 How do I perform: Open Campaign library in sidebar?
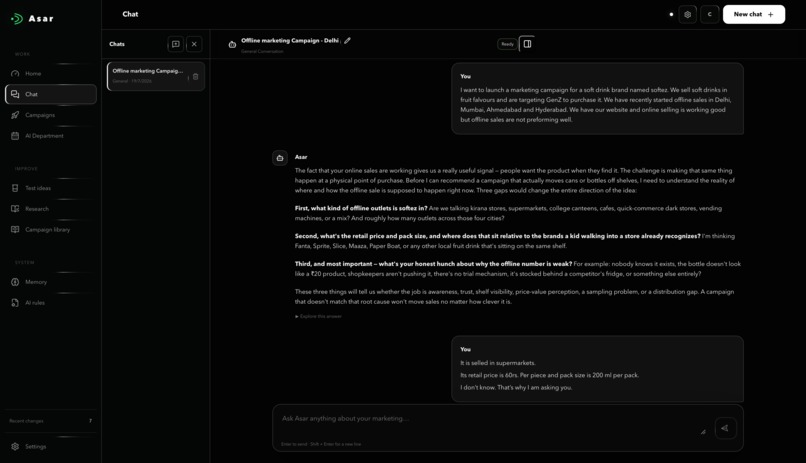pos(50,230)
